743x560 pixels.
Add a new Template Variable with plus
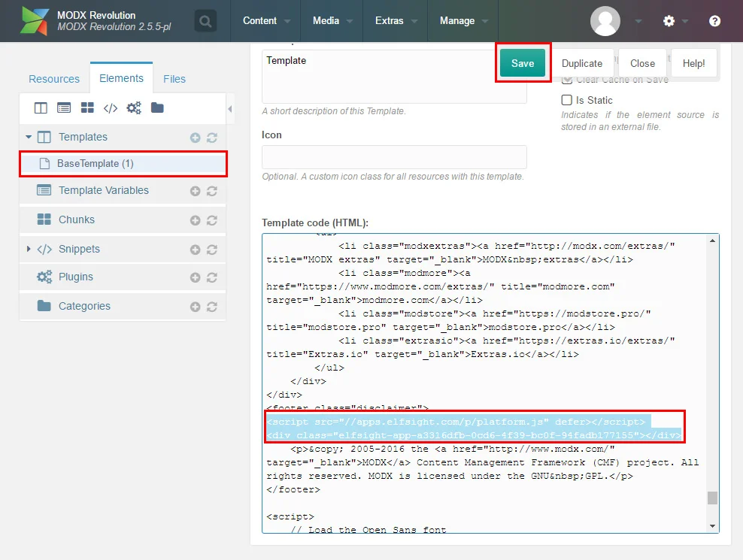click(x=196, y=191)
